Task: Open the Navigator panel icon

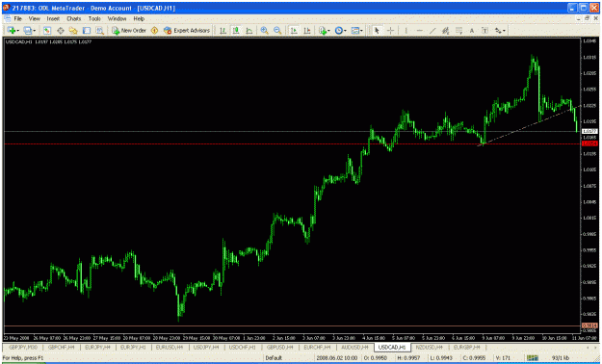Action: point(73,31)
